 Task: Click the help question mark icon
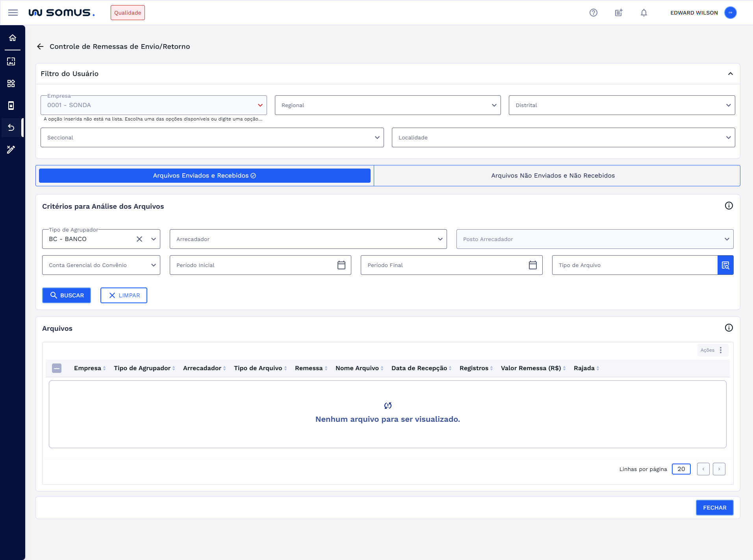(x=593, y=13)
